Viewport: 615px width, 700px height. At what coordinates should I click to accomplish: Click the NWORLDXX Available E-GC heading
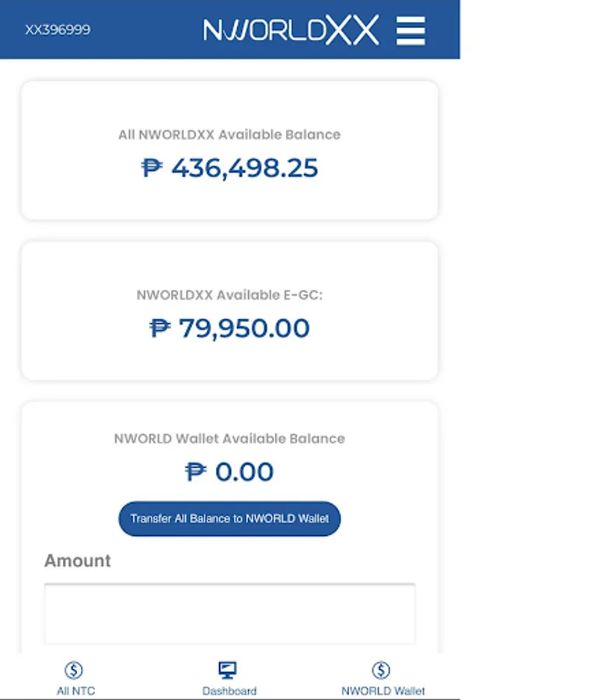pyautogui.click(x=229, y=296)
